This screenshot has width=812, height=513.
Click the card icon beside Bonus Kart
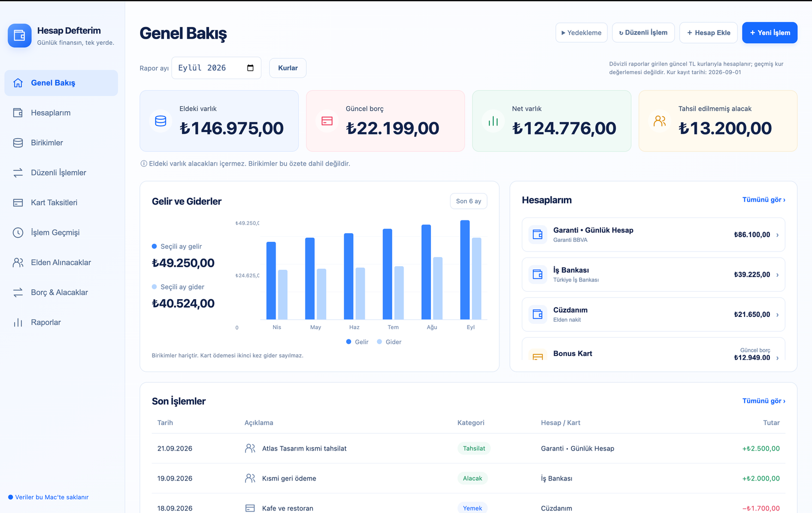(x=537, y=356)
